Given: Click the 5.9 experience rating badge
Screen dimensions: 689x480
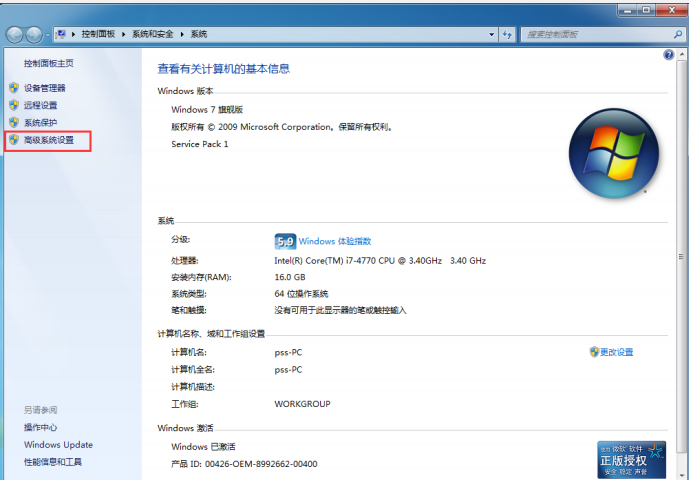Looking at the screenshot, I should [x=285, y=241].
